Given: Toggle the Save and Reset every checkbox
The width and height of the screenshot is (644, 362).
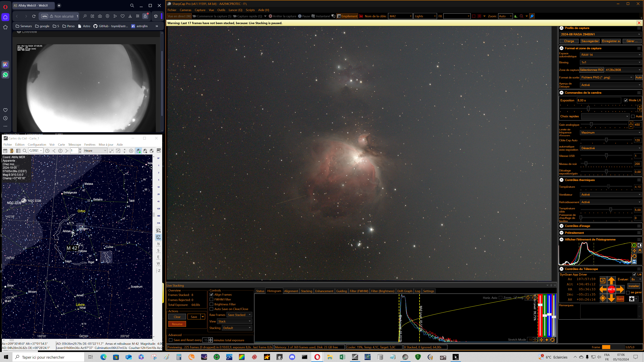Looking at the screenshot, I should [171, 340].
